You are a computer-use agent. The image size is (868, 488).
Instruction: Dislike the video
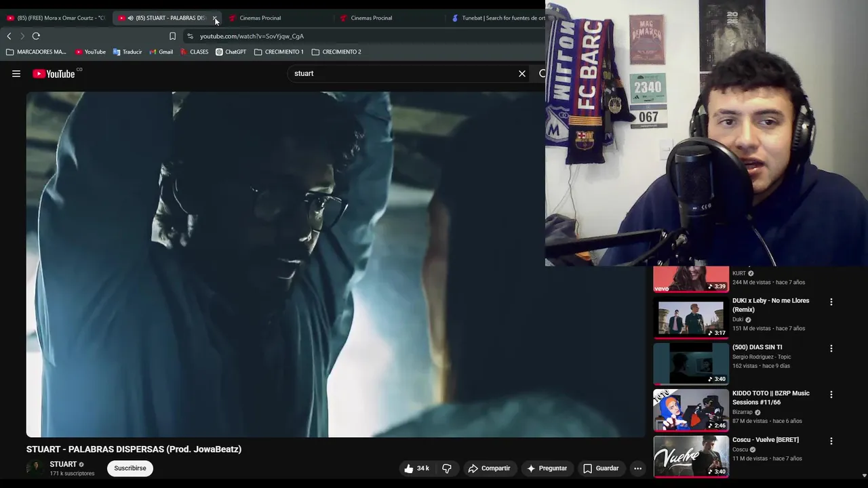(x=447, y=468)
